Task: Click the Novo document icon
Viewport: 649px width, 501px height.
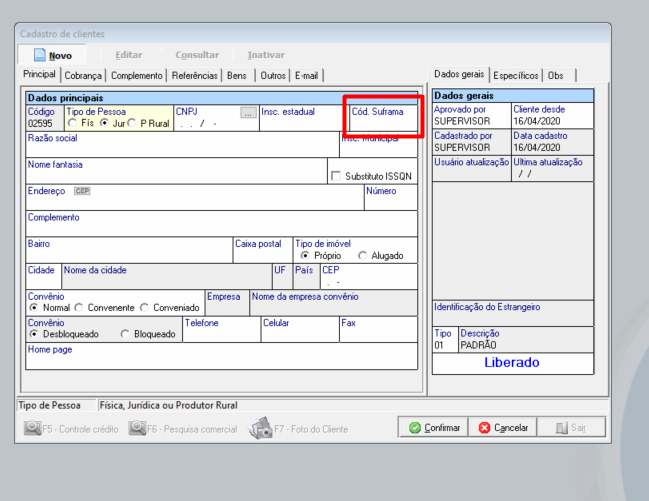Action: [x=40, y=55]
